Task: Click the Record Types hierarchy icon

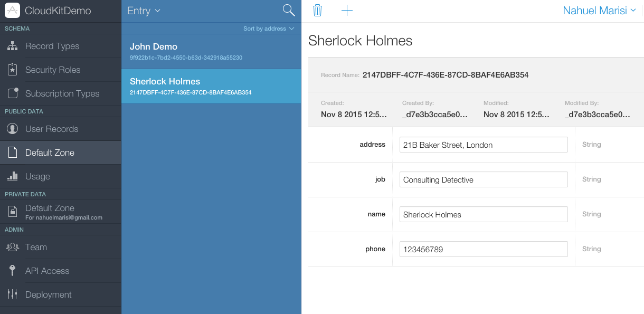Action: click(13, 46)
